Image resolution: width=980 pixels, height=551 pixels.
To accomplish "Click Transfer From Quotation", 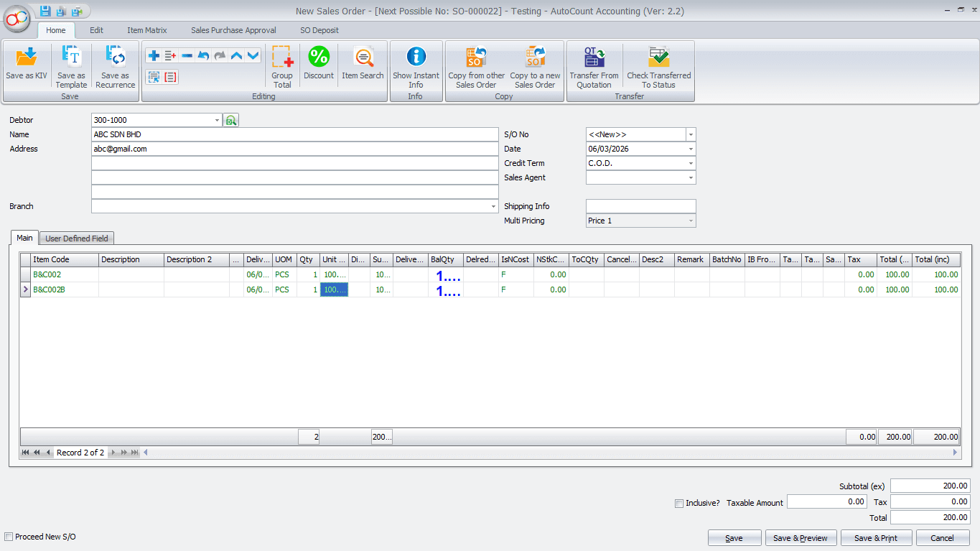I will (593, 65).
